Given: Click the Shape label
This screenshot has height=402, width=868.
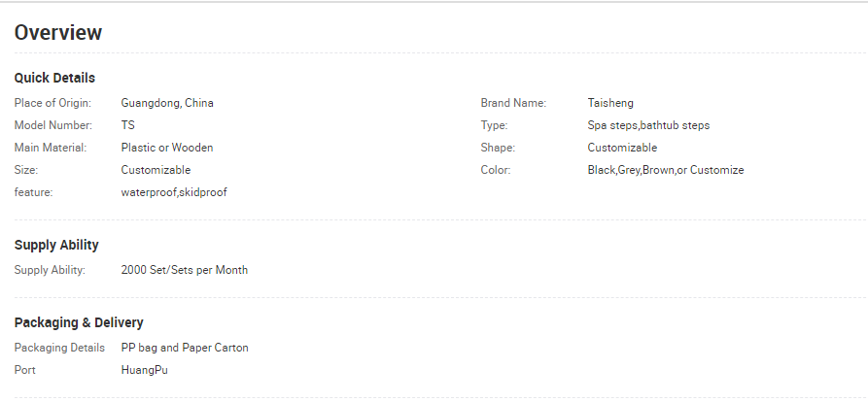Looking at the screenshot, I should tap(498, 148).
